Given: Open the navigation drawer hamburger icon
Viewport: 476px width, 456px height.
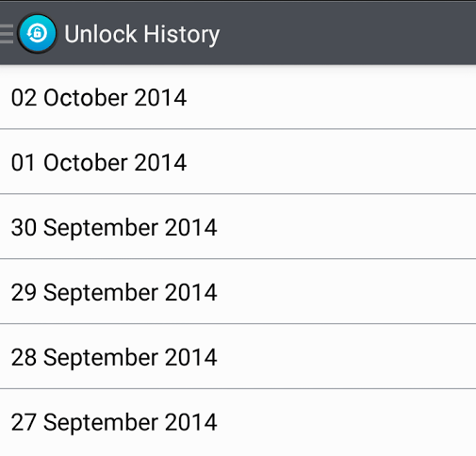Looking at the screenshot, I should (7, 34).
